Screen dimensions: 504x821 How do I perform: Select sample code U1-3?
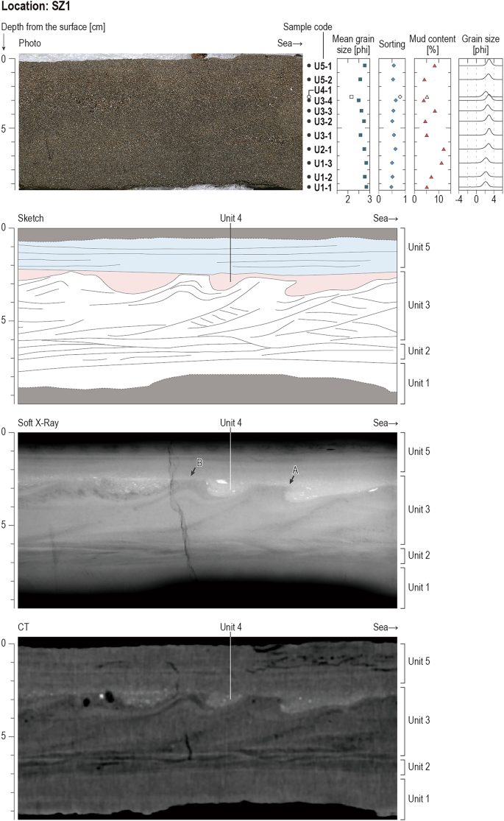[322, 163]
